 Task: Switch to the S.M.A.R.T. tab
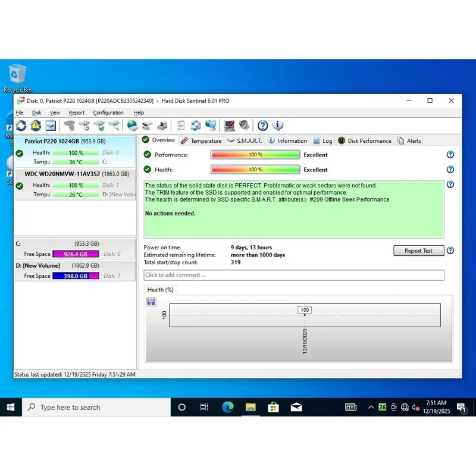(x=245, y=141)
